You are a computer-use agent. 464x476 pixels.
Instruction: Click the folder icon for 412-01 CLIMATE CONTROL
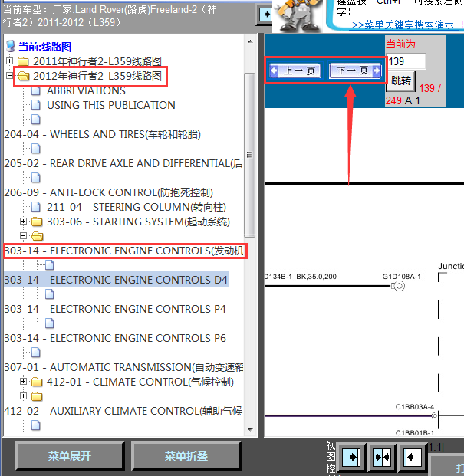point(37,382)
